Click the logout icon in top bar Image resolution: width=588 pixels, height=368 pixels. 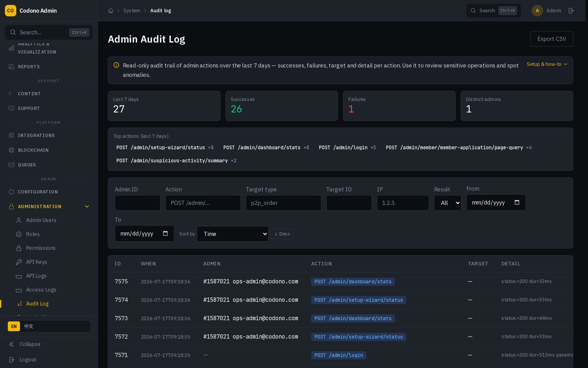[x=571, y=11]
